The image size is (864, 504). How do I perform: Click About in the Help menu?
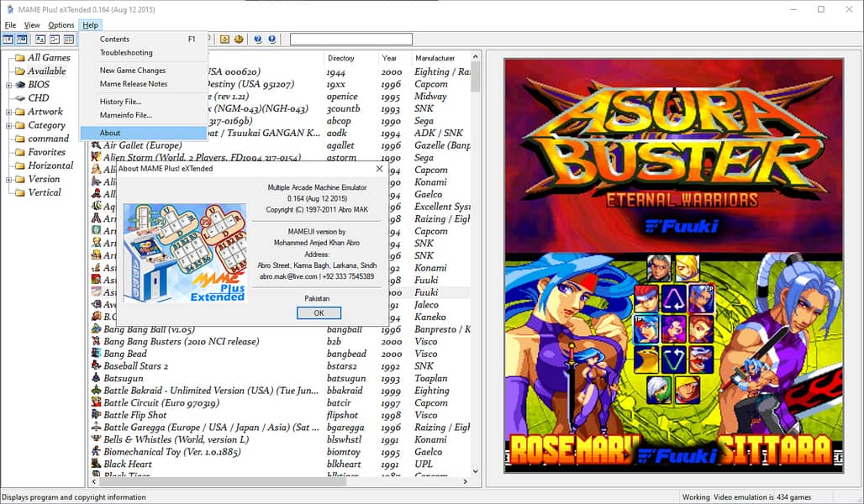point(143,133)
